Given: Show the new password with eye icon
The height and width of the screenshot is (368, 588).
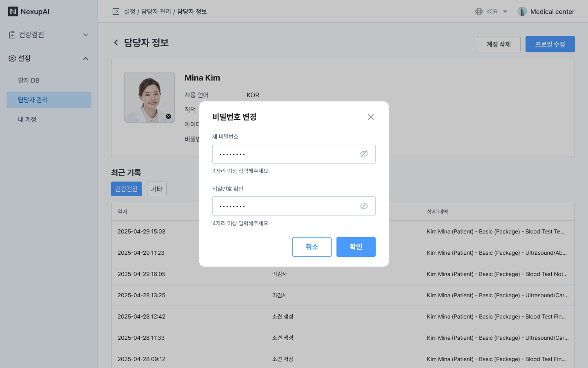Looking at the screenshot, I should point(364,154).
